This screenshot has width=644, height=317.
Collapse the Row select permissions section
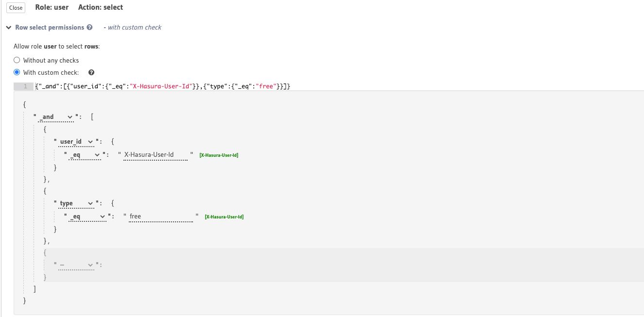coord(9,27)
